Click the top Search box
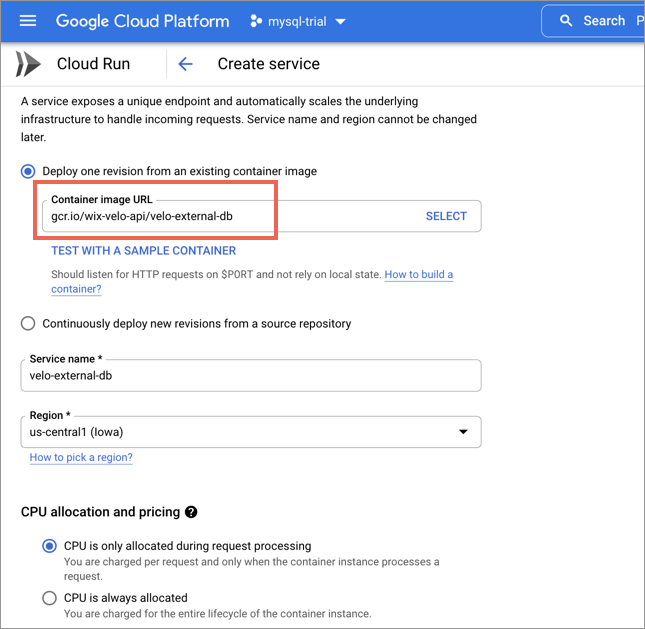Screen dimensions: 645x629 click(x=593, y=21)
